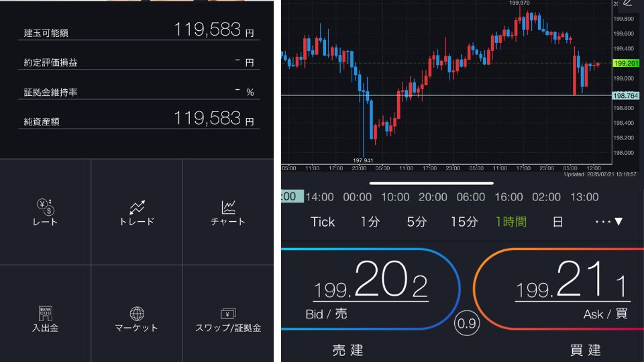Open the マーケット globe icon
Image resolution: width=644 pixels, height=362 pixels.
(137, 318)
